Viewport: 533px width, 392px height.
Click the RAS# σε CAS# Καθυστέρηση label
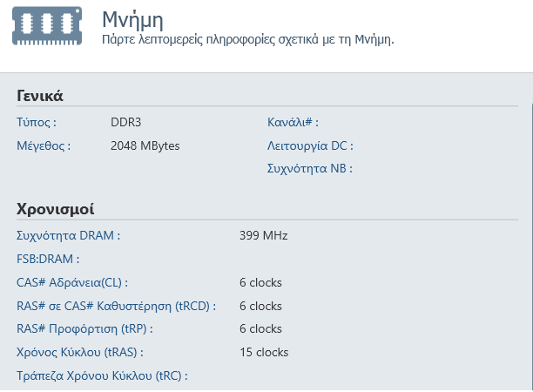(x=116, y=306)
